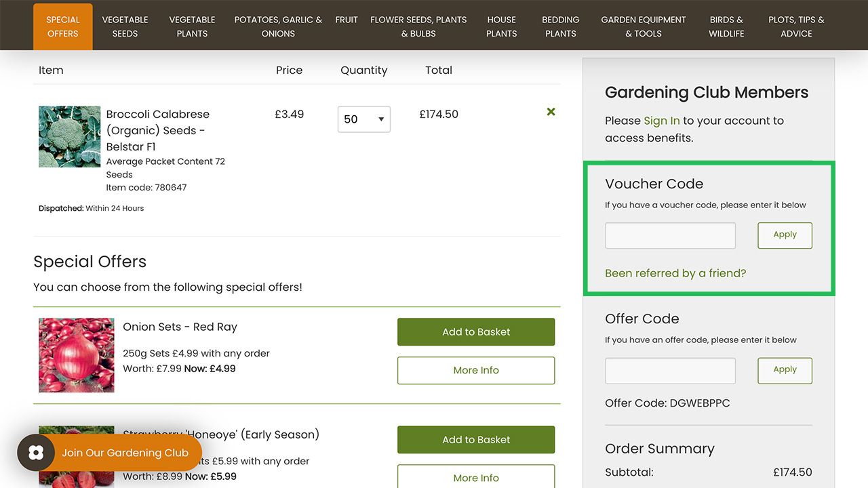Open the Special Offers tab
868x488 pixels.
tap(63, 26)
